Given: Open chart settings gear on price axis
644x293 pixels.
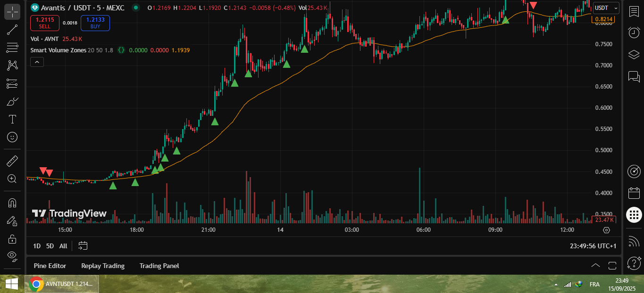Looking at the screenshot, I should click(x=607, y=230).
